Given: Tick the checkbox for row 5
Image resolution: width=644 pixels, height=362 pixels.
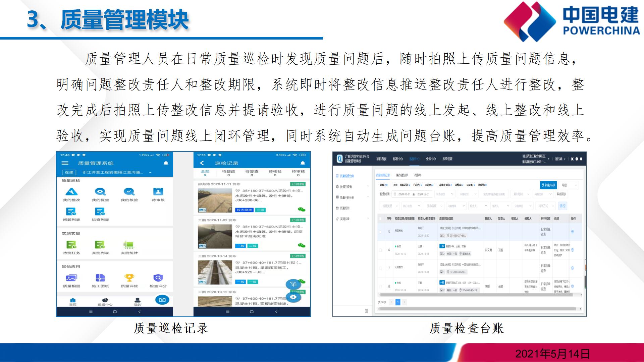Looking at the screenshot, I should 380,232.
